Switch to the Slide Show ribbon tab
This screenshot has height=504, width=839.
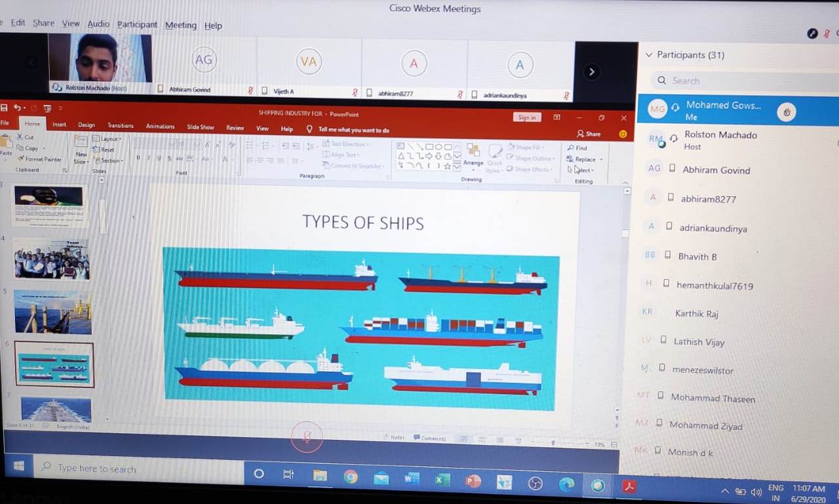(200, 126)
